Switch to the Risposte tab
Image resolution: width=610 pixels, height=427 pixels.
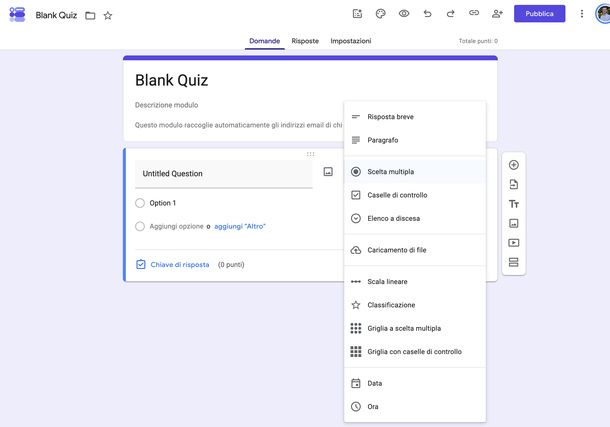coord(305,41)
